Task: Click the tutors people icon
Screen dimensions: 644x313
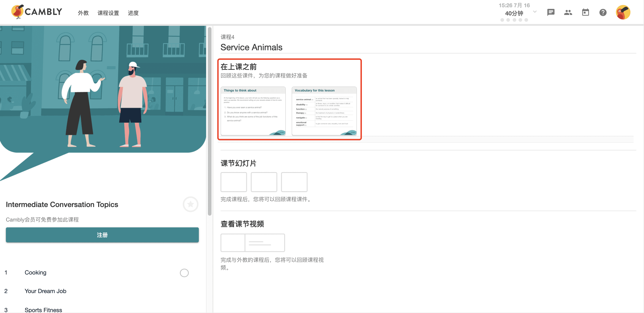Action: click(x=568, y=12)
